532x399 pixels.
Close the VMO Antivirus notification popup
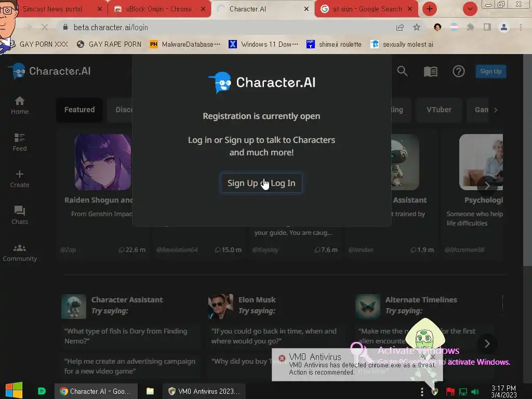(x=433, y=356)
